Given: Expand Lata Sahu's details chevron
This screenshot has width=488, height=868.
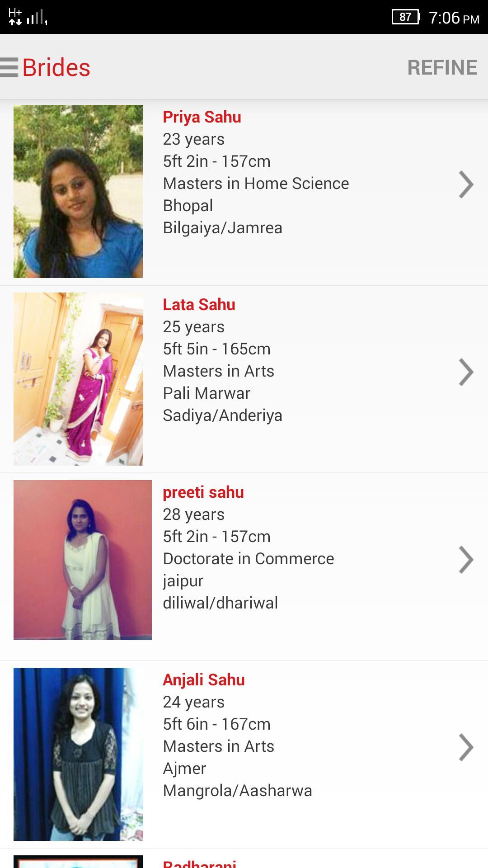Looking at the screenshot, I should point(466,372).
